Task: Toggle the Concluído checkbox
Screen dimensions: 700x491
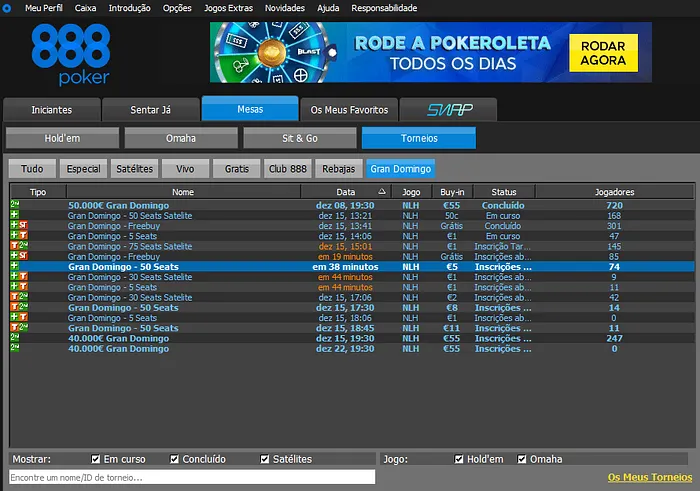Action: tap(174, 459)
